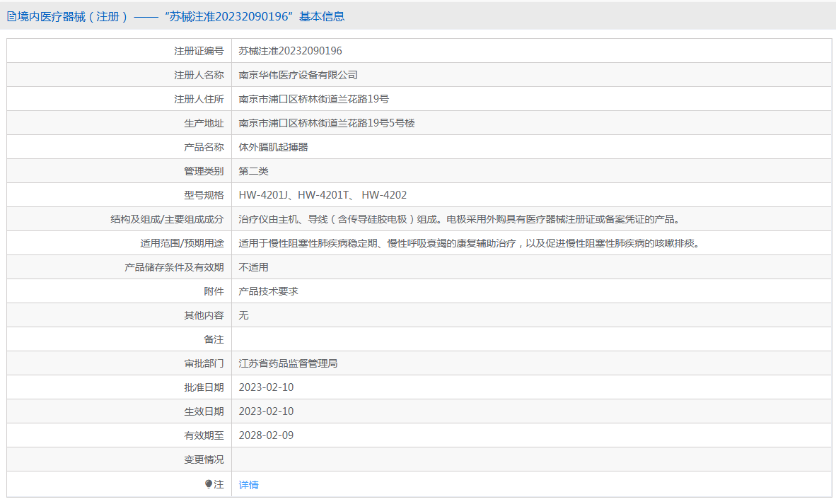Click intended use text starting 适用于慢性阻塞性肺疾病
836x504 pixels.
[469, 243]
